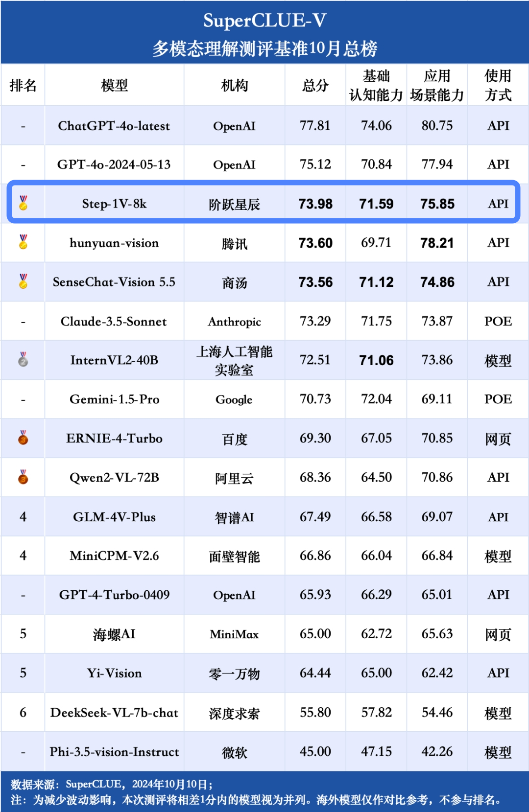Select the 基础认知能力 column header

pyautogui.click(x=376, y=86)
